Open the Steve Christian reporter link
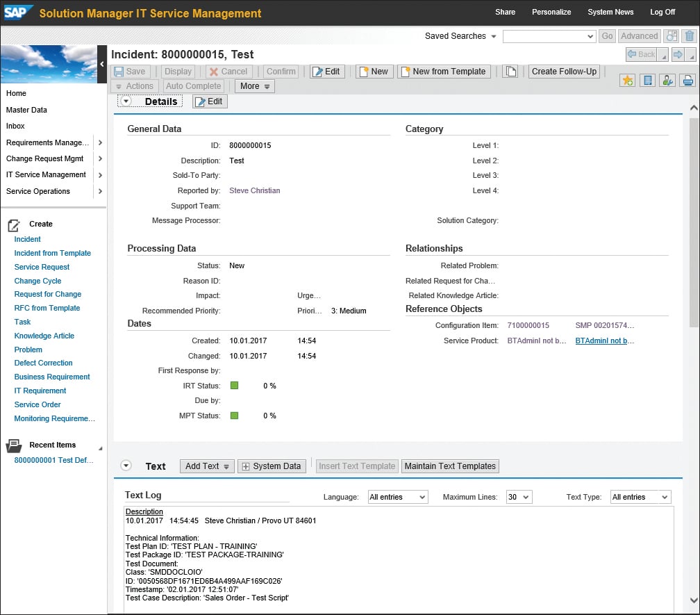This screenshot has width=700, height=615. pos(254,190)
